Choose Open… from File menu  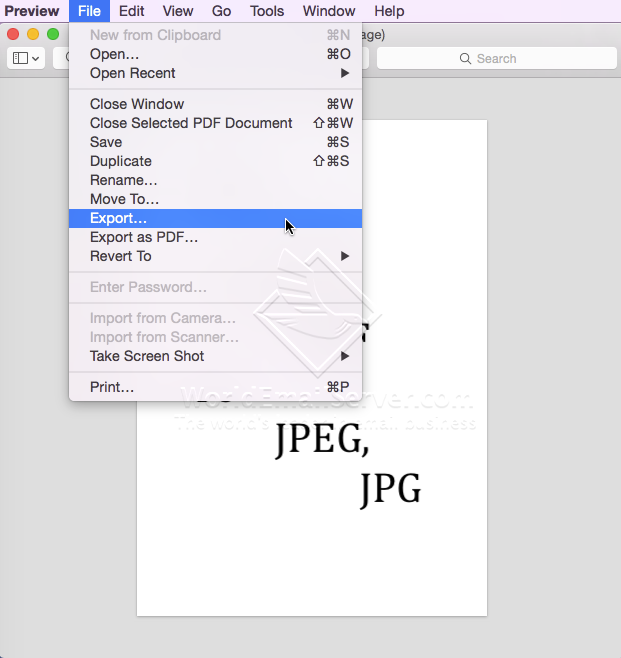click(215, 54)
